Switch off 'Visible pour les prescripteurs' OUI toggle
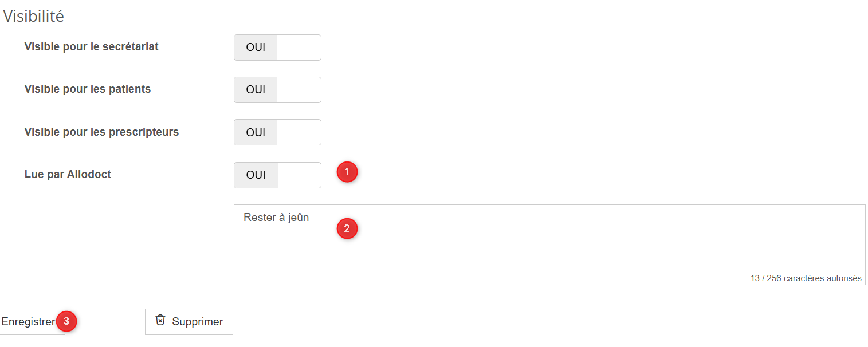The height and width of the screenshot is (347, 868). pyautogui.click(x=277, y=132)
